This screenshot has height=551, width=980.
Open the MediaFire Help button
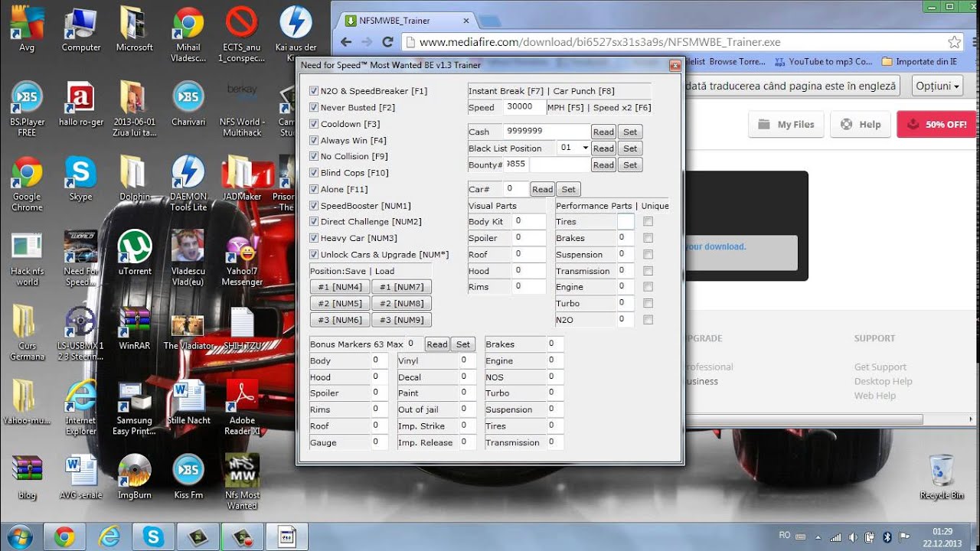861,124
